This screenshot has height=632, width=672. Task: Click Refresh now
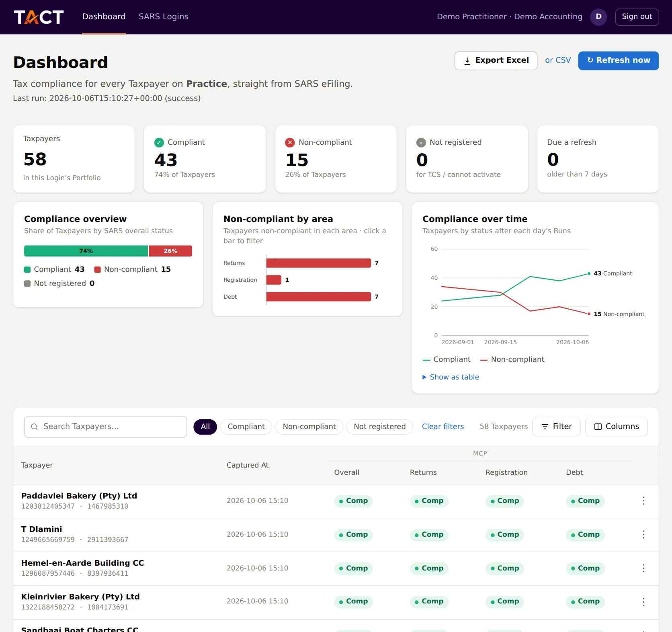[x=618, y=61]
